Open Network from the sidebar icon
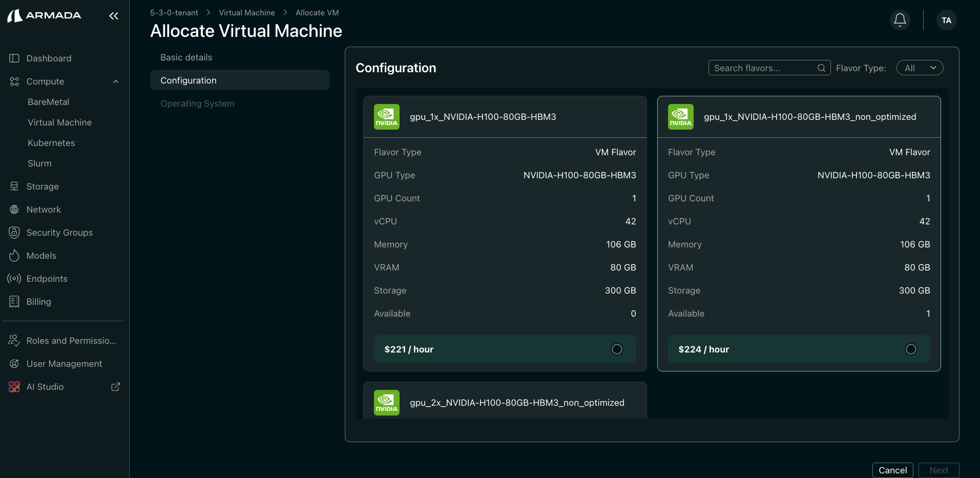The image size is (980, 478). [x=14, y=209]
